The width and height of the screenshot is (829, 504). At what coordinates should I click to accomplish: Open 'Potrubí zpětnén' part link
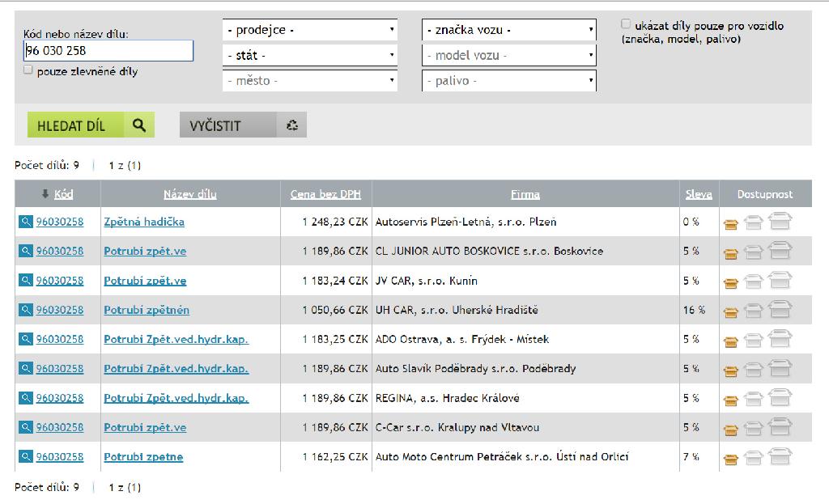147,310
